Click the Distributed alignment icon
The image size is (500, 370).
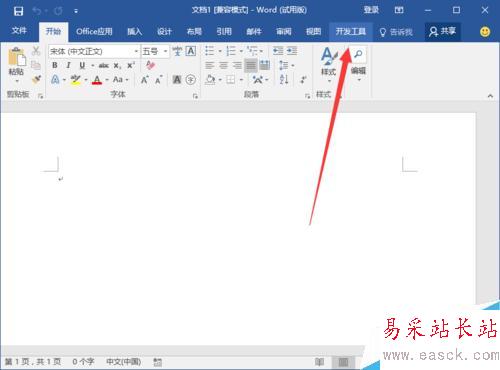pyautogui.click(x=265, y=65)
